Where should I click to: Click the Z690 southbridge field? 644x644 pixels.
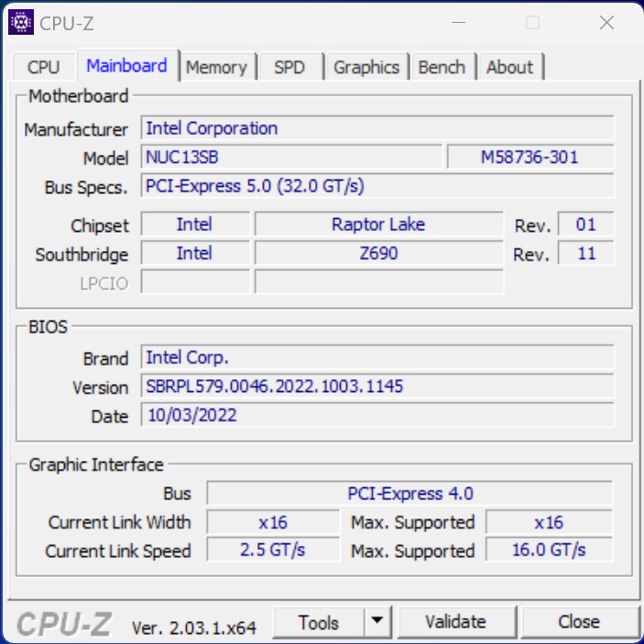[x=378, y=253]
